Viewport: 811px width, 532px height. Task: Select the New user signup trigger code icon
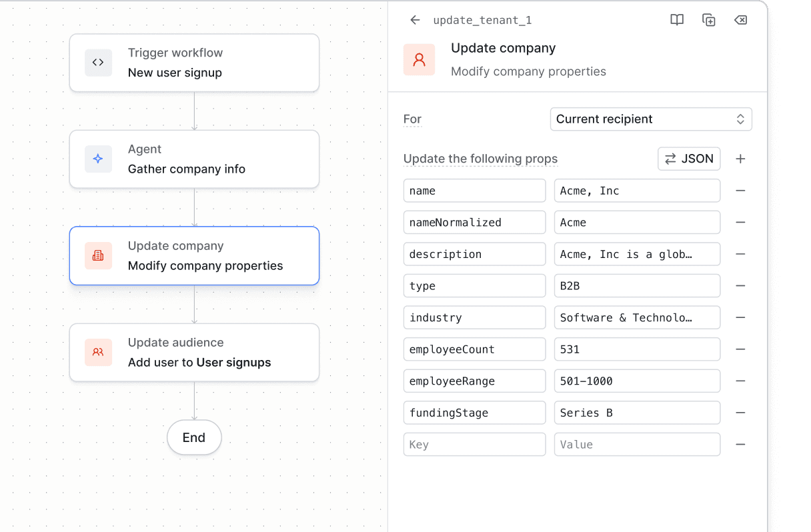98,62
